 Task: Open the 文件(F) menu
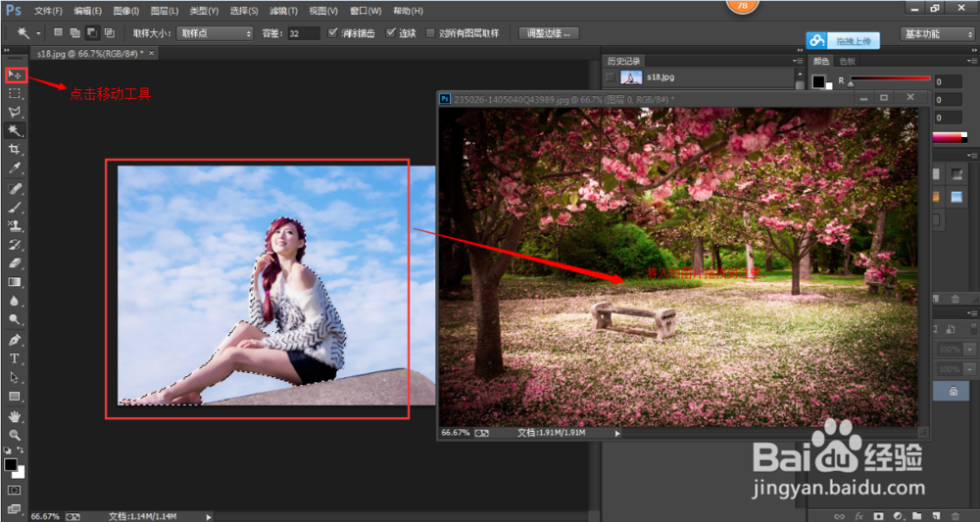48,11
